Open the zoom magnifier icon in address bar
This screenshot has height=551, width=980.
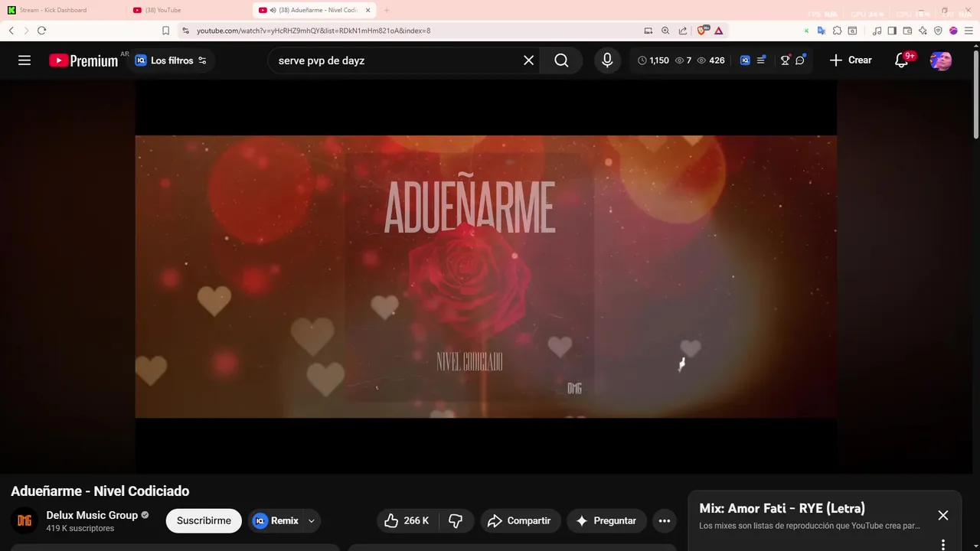click(665, 31)
